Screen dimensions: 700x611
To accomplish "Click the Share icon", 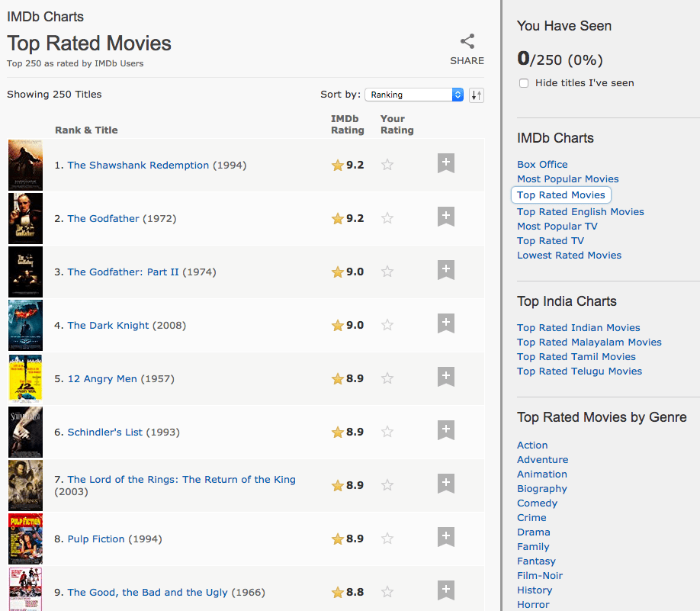I will (x=467, y=40).
